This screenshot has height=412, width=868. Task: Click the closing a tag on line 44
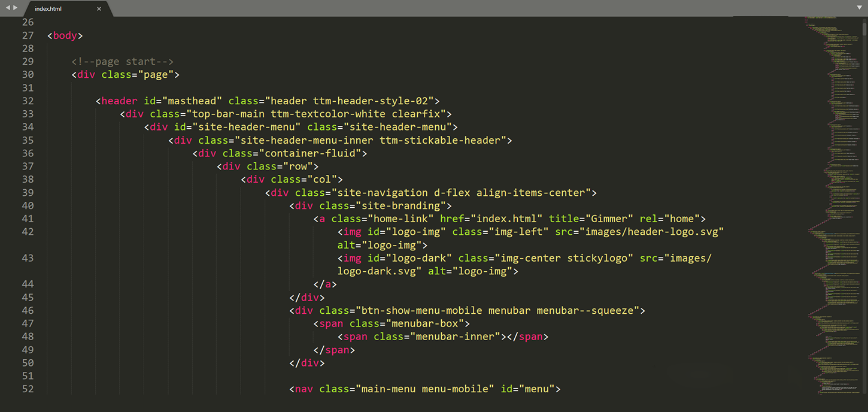tap(325, 284)
